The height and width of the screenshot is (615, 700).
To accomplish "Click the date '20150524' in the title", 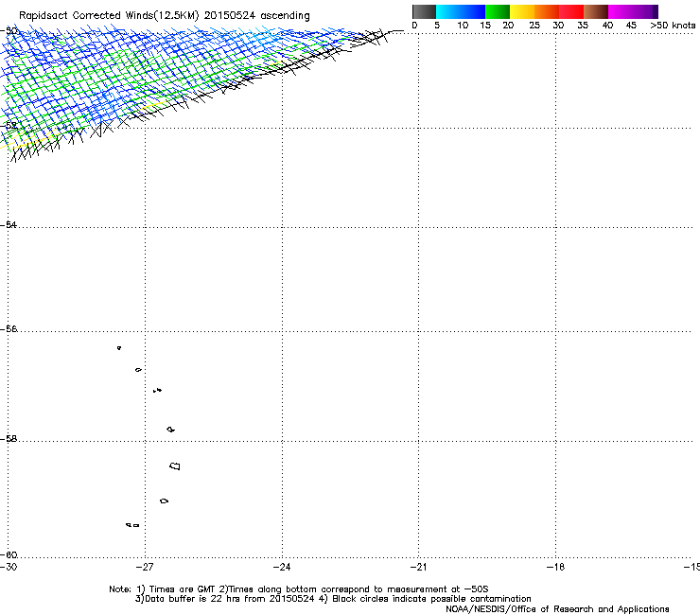I will (230, 16).
